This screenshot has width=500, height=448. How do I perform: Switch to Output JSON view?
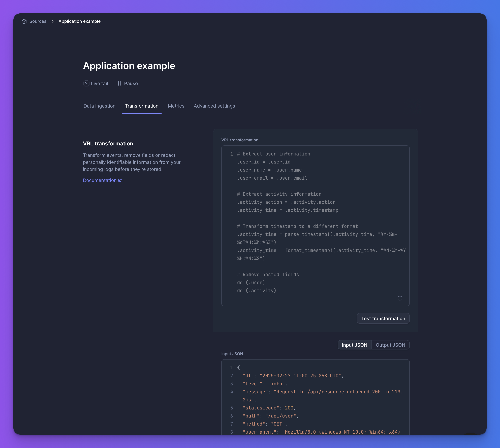390,345
